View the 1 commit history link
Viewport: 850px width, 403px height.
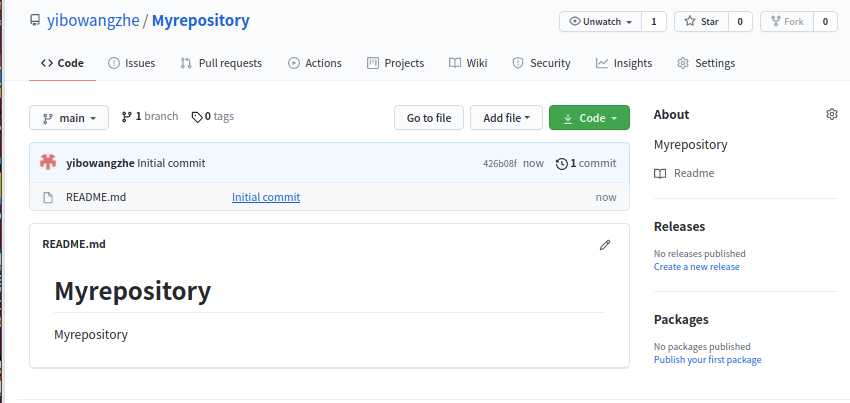(x=587, y=163)
